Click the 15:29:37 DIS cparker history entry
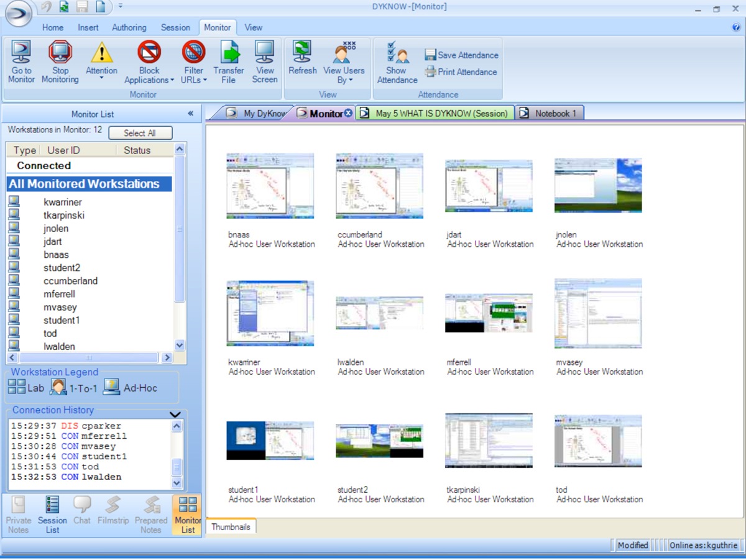This screenshot has height=560, width=746. click(66, 426)
